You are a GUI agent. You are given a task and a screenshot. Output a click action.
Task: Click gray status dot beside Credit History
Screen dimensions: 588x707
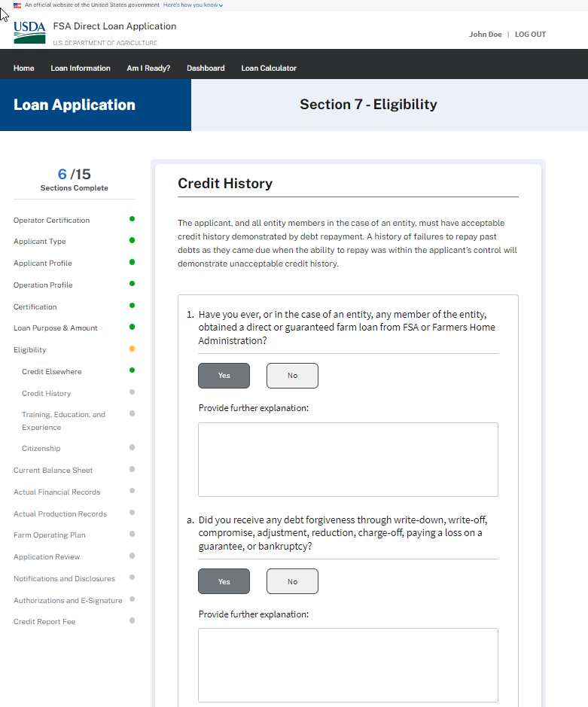tap(132, 392)
